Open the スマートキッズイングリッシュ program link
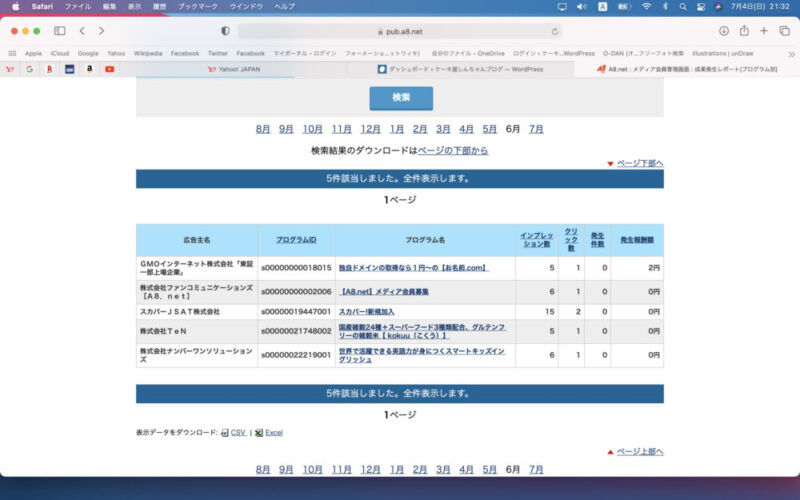Screen dimensions: 800x500 [x=422, y=355]
